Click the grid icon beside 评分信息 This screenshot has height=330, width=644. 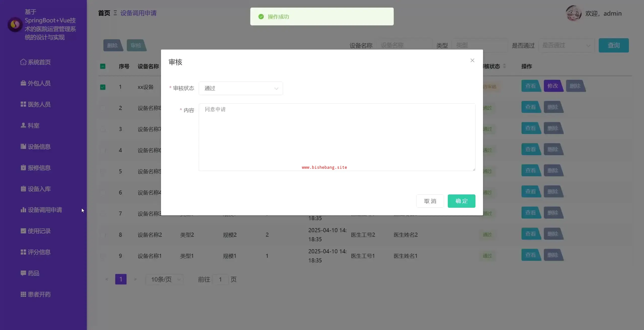coord(23,252)
